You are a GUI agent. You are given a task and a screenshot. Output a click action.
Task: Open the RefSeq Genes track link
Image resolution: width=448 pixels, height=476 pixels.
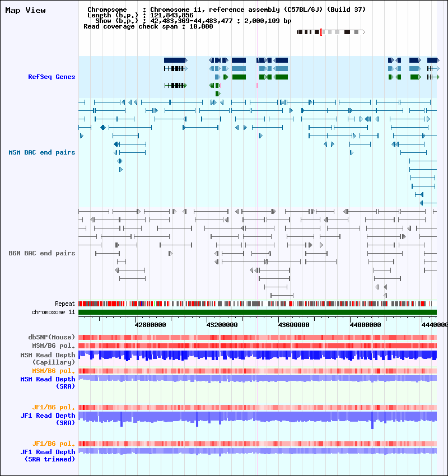point(52,77)
